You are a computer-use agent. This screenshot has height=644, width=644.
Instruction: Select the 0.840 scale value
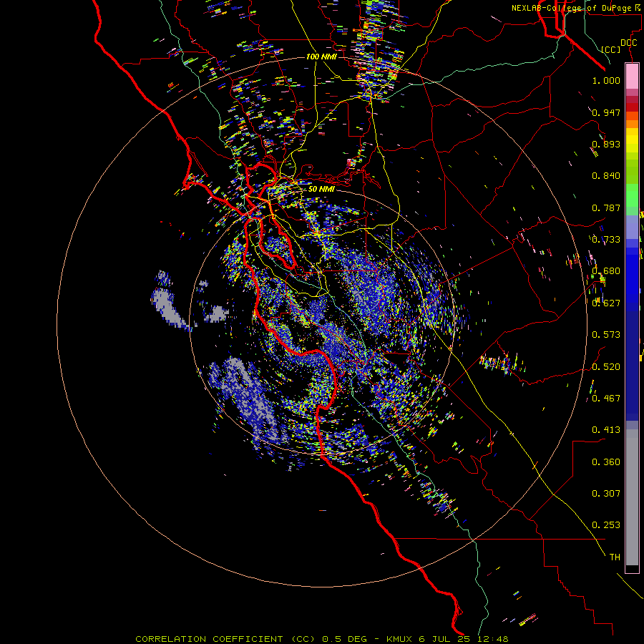point(606,176)
